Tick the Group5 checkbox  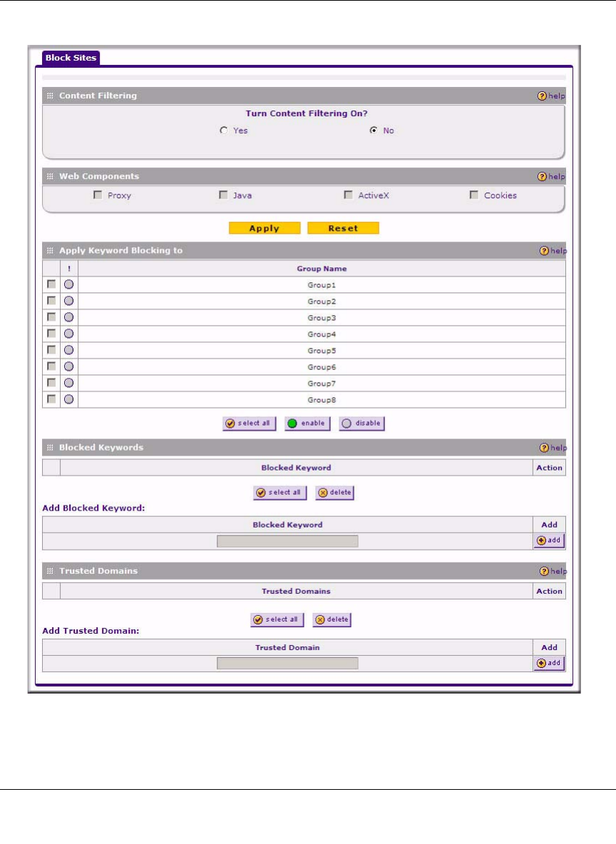[51, 349]
